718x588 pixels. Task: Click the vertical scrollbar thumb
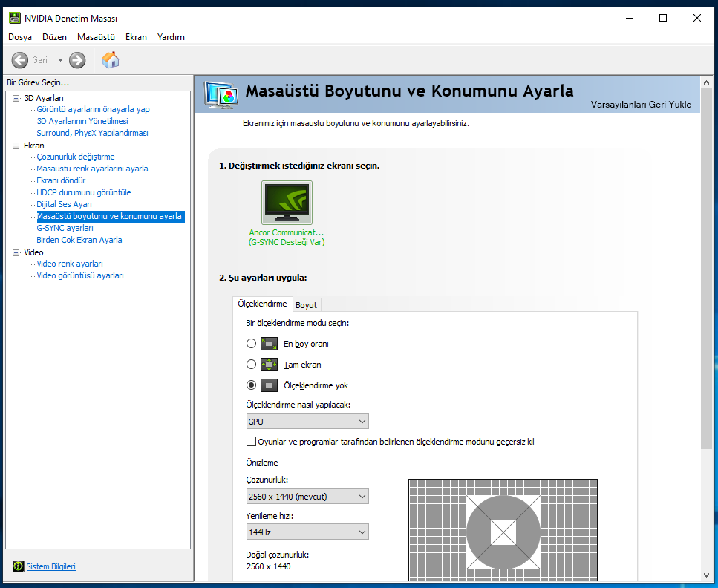(x=706, y=269)
